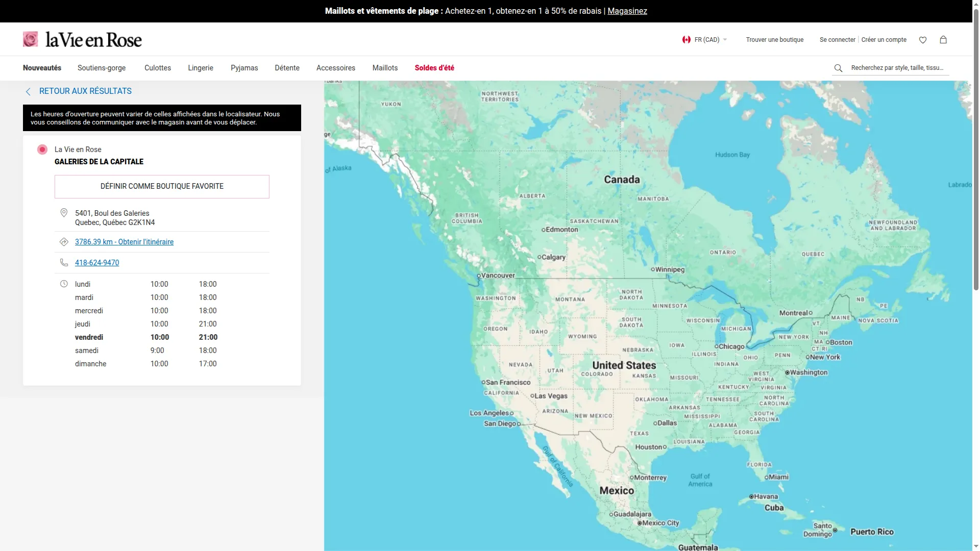Click the Canadian flag icon
The height and width of the screenshot is (551, 980).
[687, 40]
